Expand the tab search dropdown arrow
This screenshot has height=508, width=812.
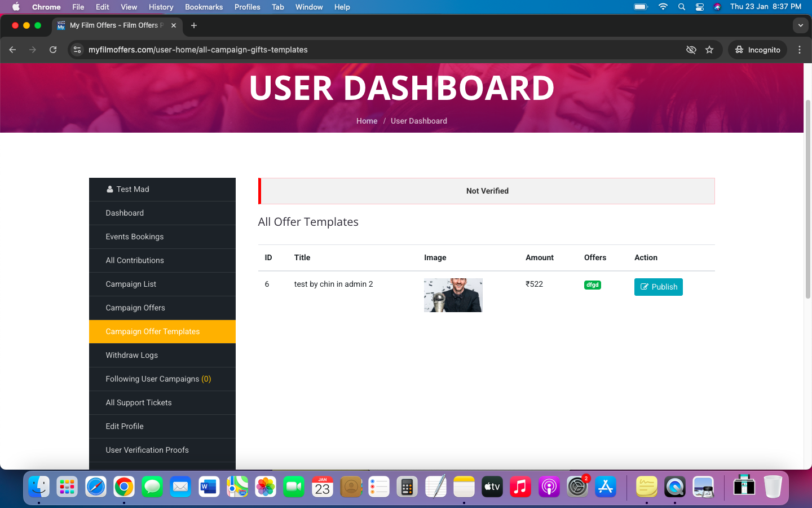pos(800,25)
